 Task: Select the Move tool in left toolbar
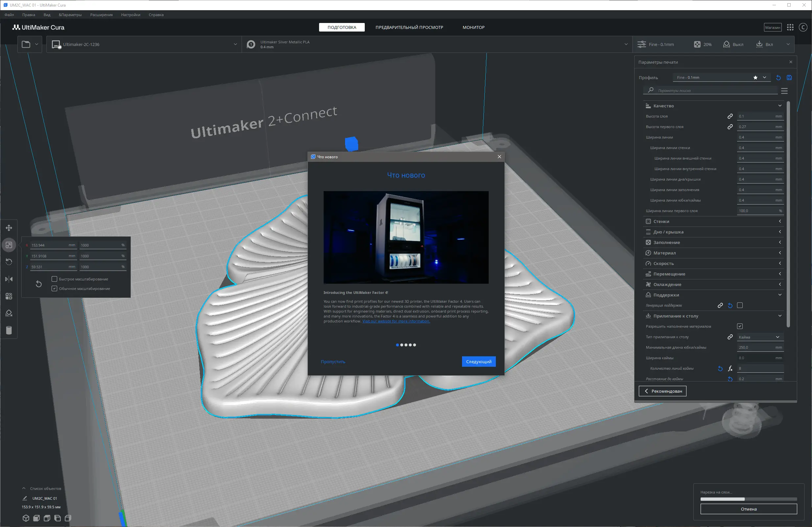(x=9, y=228)
